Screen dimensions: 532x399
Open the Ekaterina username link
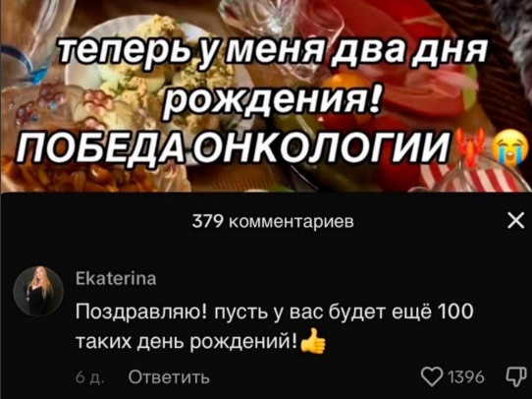116,278
